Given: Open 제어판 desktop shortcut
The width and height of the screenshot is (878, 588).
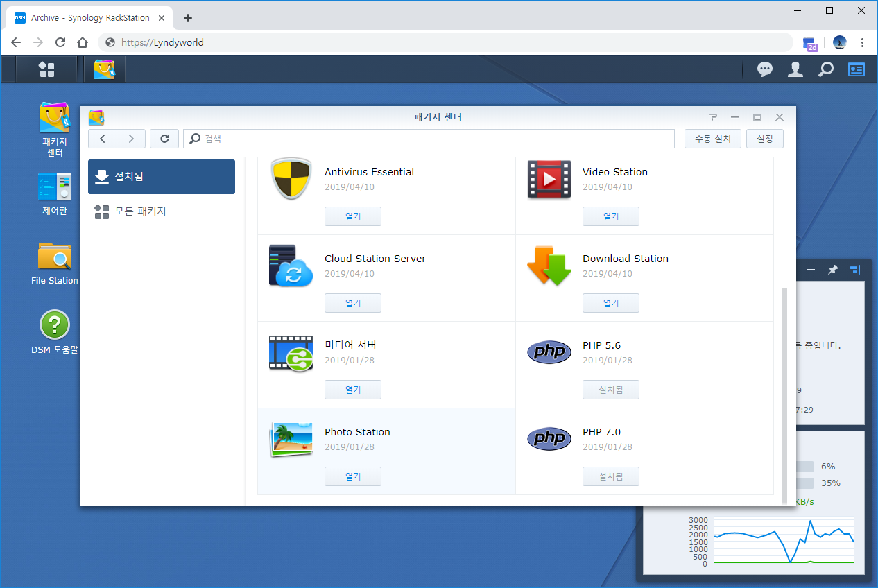Looking at the screenshot, I should click(55, 194).
